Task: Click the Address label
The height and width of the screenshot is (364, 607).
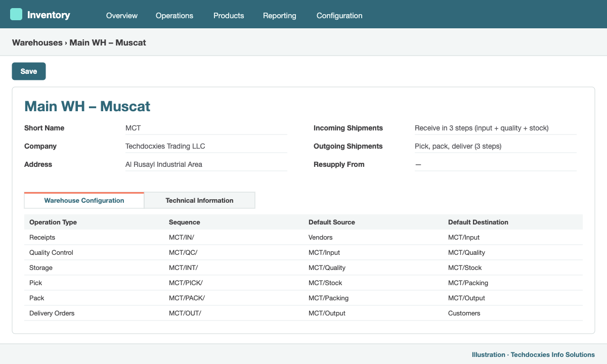Action: (38, 164)
